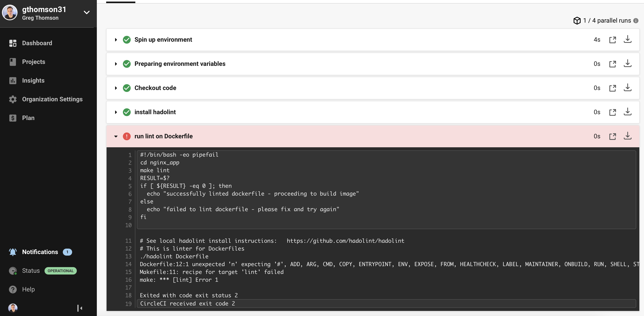Open Checkout code output in new tab
Viewport: 644px width, 316px height.
click(612, 88)
